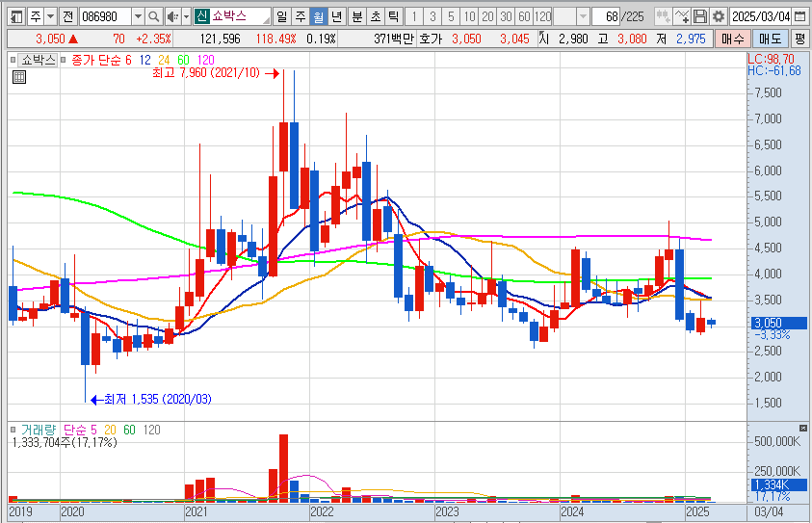Open stock search magnifier icon
This screenshot has width=812, height=523.
pos(153,17)
